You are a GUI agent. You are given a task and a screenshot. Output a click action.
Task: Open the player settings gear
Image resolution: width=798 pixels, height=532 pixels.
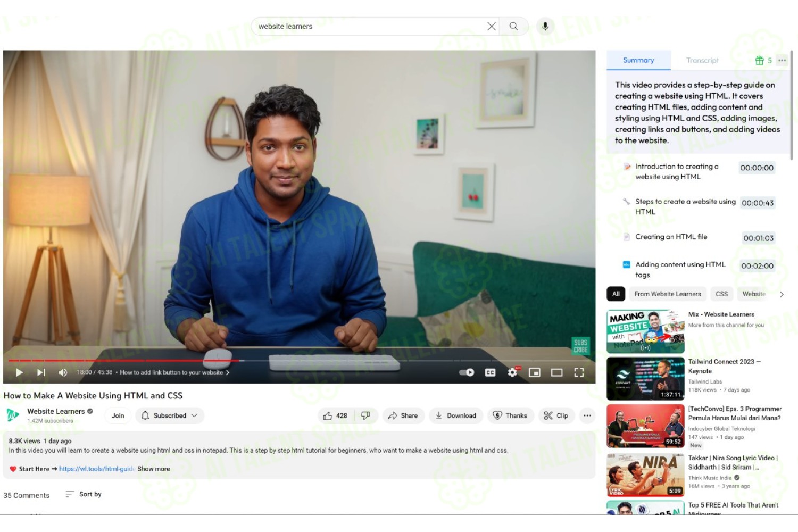pyautogui.click(x=512, y=372)
